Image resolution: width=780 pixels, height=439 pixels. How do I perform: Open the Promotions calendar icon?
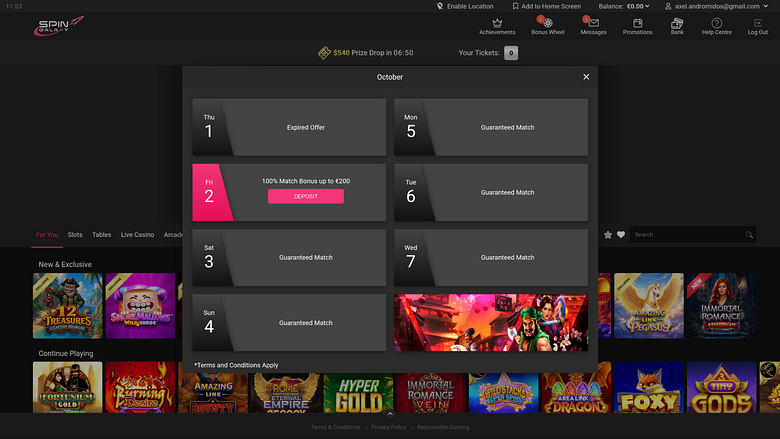[x=637, y=23]
